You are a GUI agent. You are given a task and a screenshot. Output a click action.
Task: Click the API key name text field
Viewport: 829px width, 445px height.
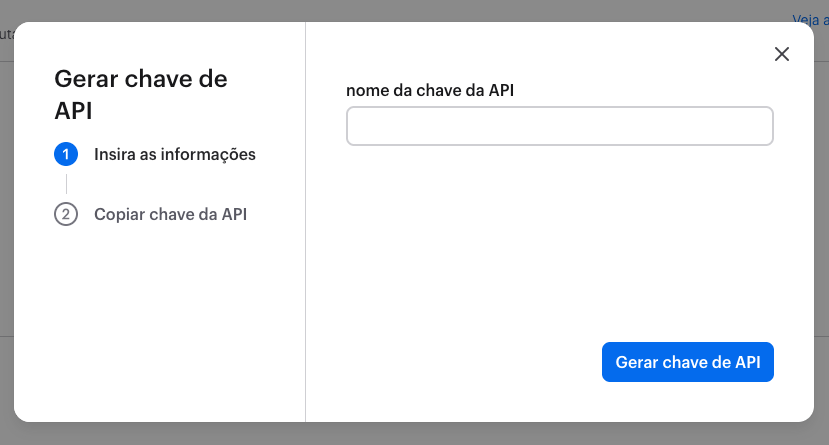(559, 127)
